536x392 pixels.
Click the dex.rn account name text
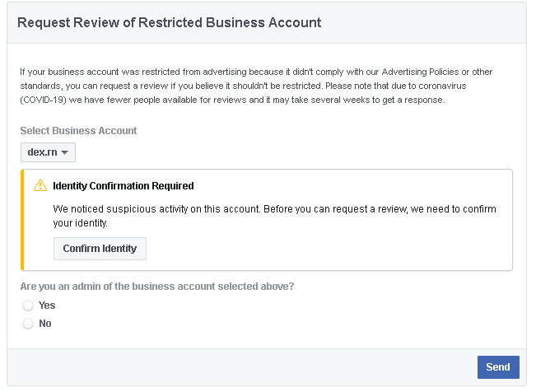click(x=42, y=152)
